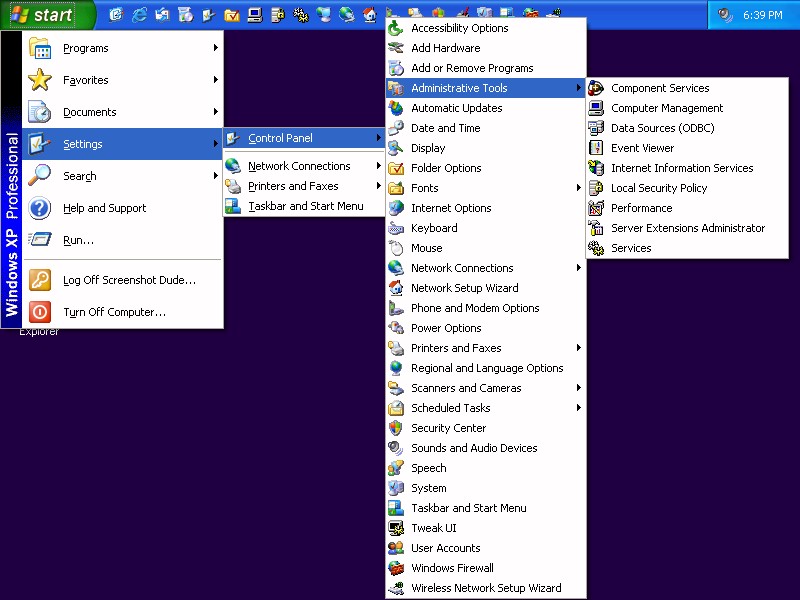The width and height of the screenshot is (800, 600).
Task: Expand the Scheduled Tasks submenu arrow
Action: pyautogui.click(x=578, y=408)
